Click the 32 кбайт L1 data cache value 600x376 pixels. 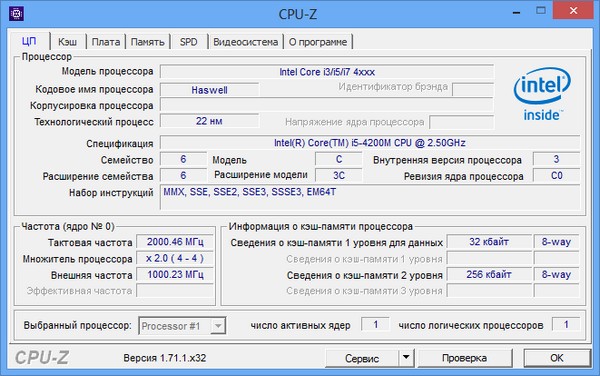[489, 242]
